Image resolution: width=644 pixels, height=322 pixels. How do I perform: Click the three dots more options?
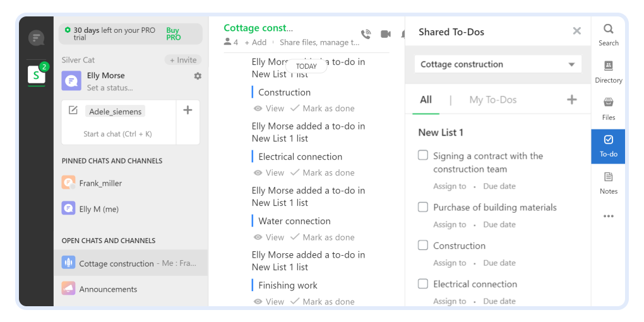608,217
